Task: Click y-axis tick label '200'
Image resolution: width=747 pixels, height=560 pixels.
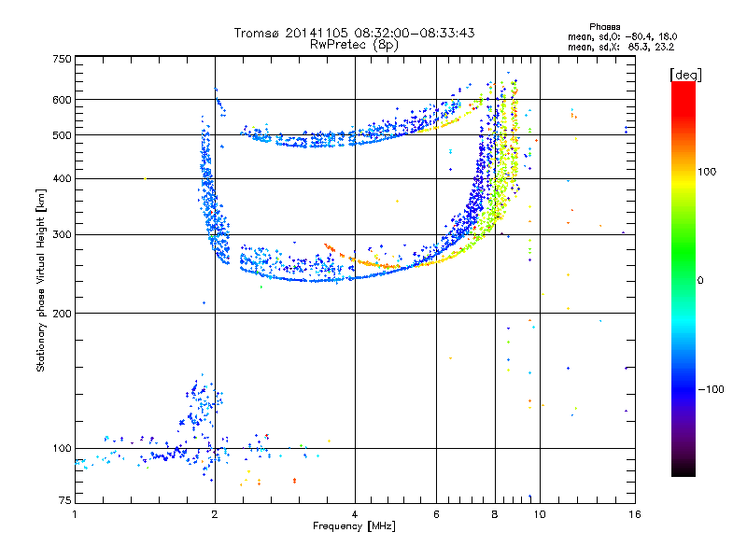Action: 63,314
